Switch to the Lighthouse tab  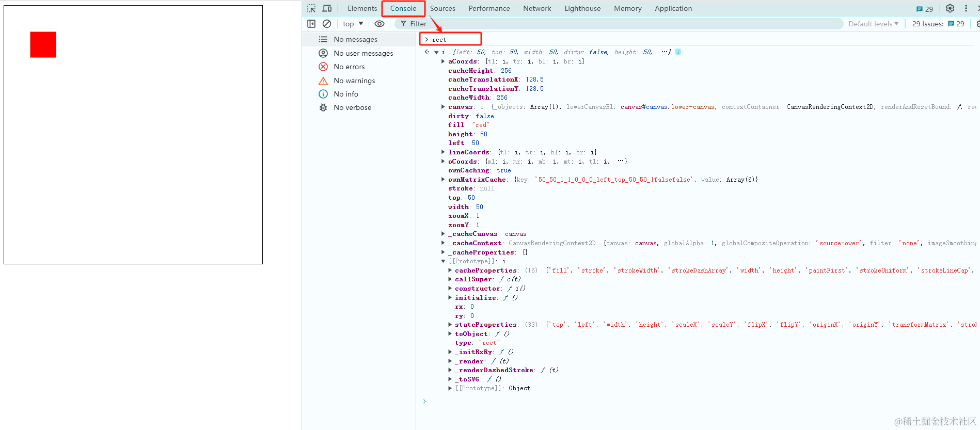point(582,8)
